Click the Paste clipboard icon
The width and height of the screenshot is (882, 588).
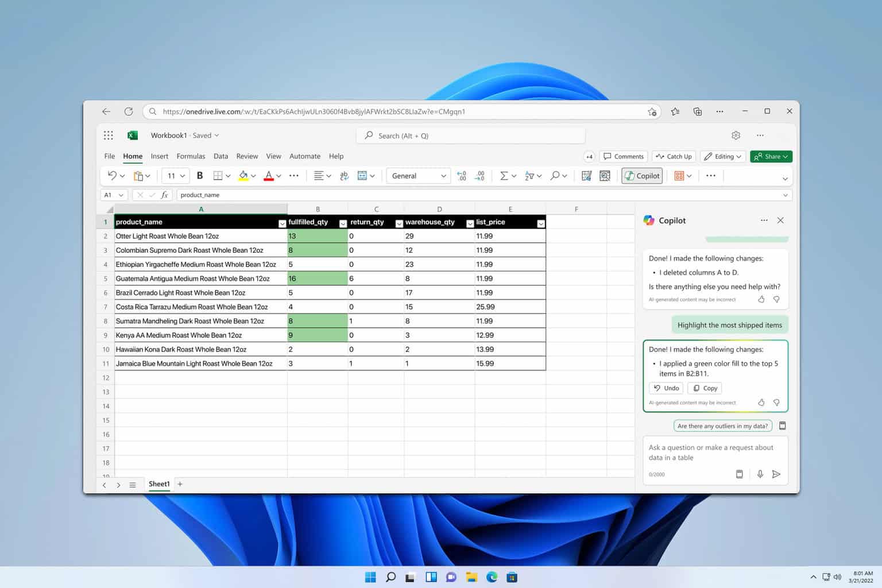138,176
